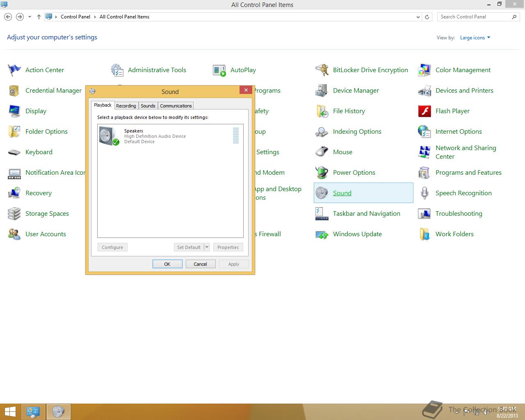Expand the address bar history dropdown
This screenshot has width=525, height=420.
pos(418,17)
